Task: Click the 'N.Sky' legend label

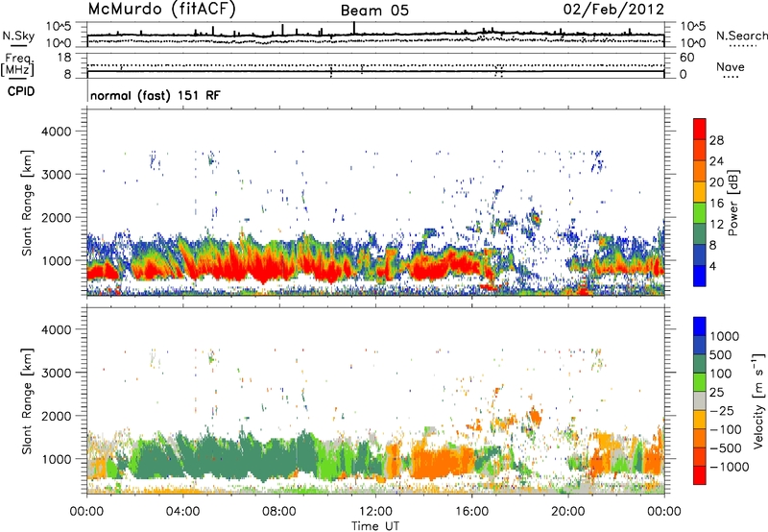Action: click(x=18, y=36)
